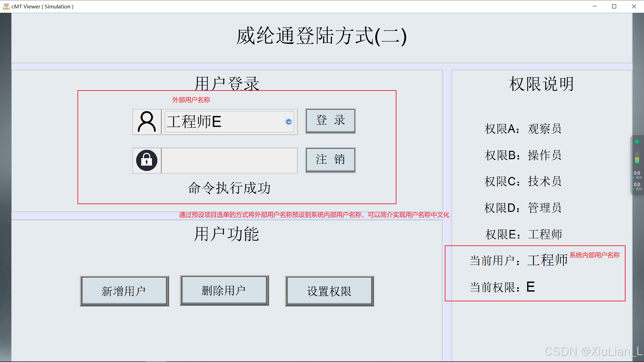
Task: Click the 当前用户 工程师 display field
Action: (547, 260)
